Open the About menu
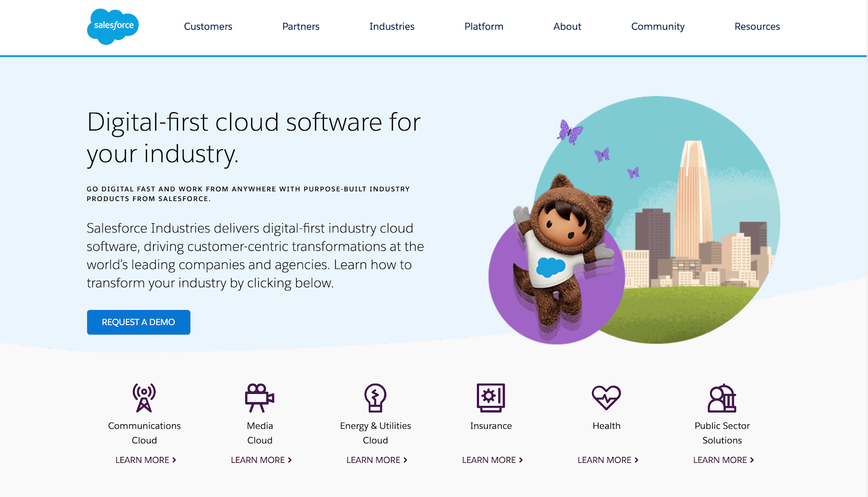 tap(567, 27)
